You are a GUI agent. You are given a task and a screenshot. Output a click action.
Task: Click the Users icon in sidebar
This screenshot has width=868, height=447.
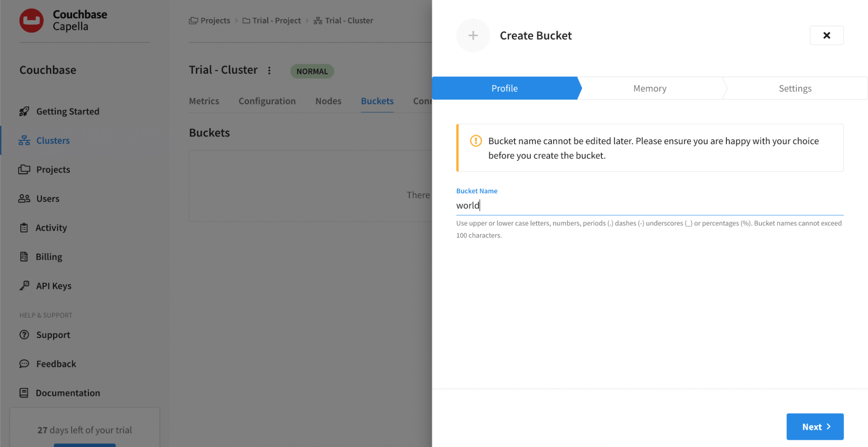pyautogui.click(x=24, y=198)
